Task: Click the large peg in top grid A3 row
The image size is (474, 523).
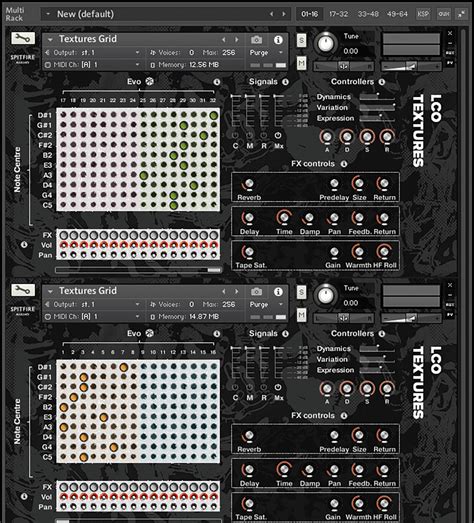Action: pos(143,175)
